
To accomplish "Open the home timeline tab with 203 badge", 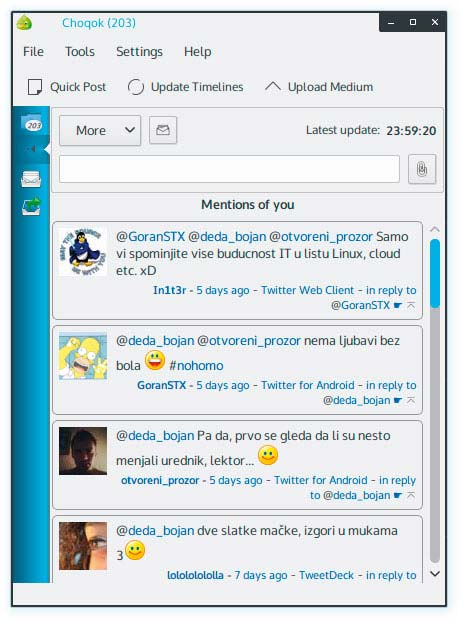I will pos(31,123).
